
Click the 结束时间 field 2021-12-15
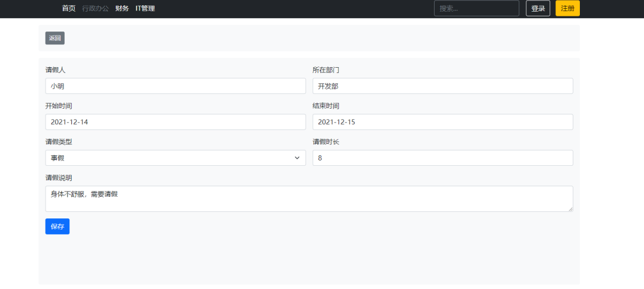click(443, 121)
